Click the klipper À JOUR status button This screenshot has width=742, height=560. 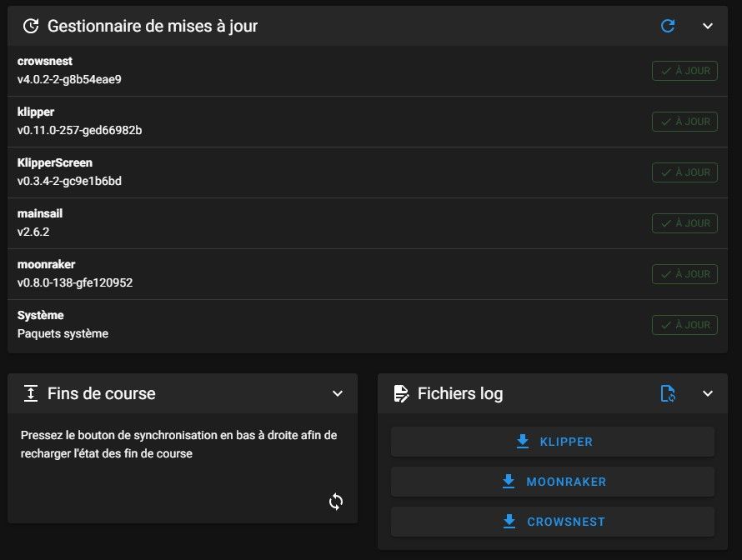[684, 122]
